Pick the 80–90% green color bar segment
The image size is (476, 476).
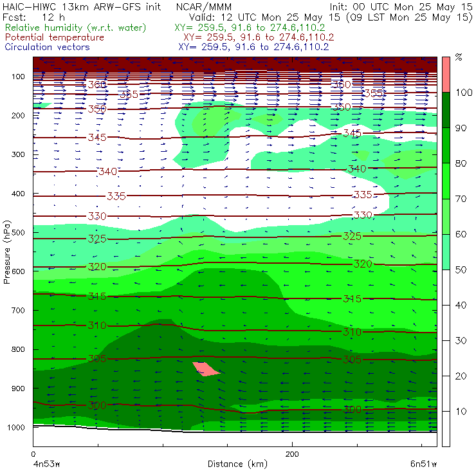pyautogui.click(x=446, y=145)
